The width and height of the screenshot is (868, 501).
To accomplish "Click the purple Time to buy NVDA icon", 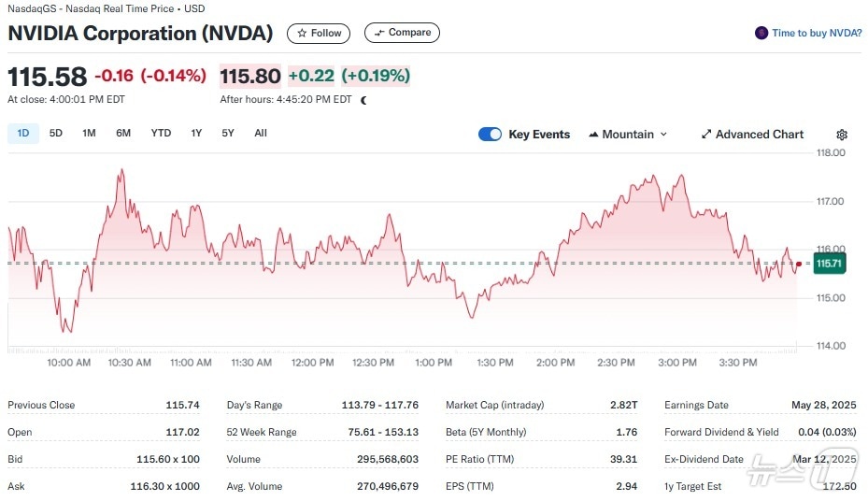I will [x=761, y=33].
